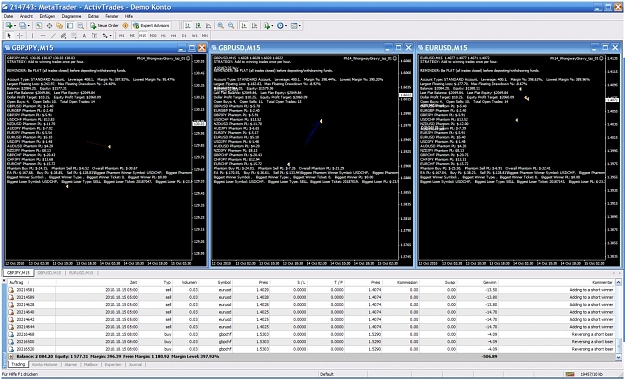This screenshot has height=379, width=625.
Task: Switch chart to line chart icon
Action: pyautogui.click(x=208, y=26)
